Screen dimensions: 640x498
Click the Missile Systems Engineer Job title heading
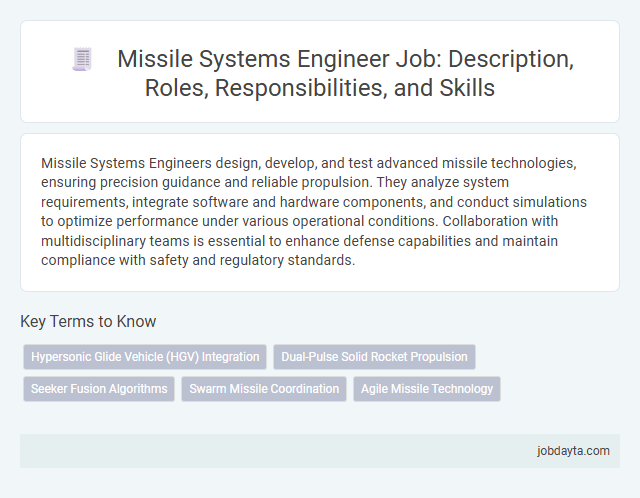(345, 73)
